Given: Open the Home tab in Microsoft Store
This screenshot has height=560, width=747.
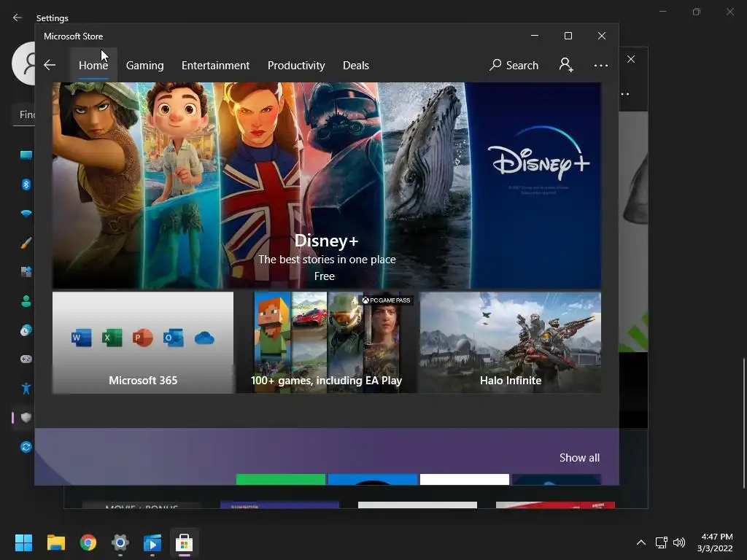Looking at the screenshot, I should 93,65.
